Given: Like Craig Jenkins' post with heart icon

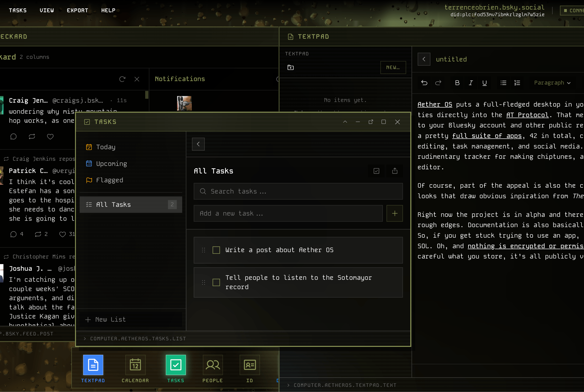Looking at the screenshot, I should 50,136.
